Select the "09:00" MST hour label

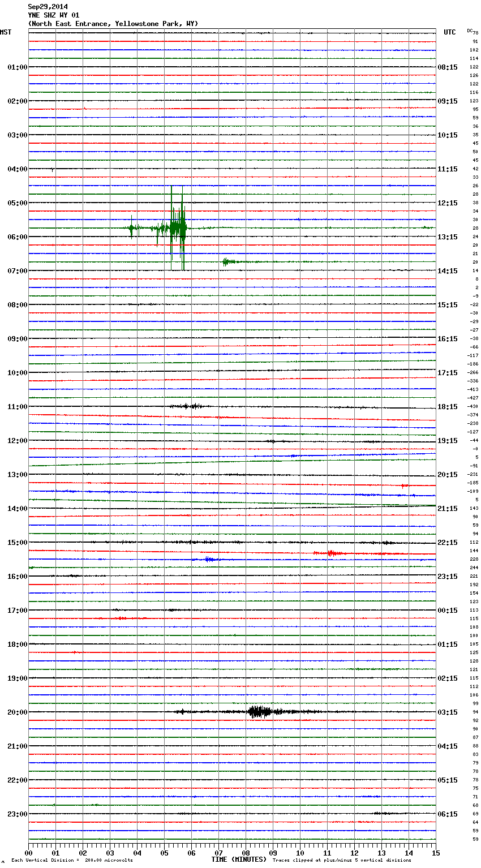pyautogui.click(x=18, y=339)
